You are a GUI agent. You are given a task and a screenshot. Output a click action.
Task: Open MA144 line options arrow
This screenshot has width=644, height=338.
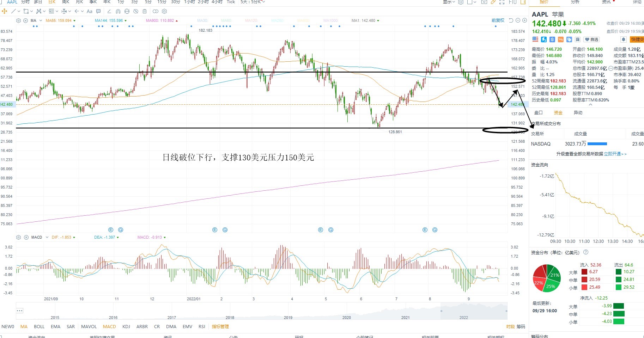[126, 21]
